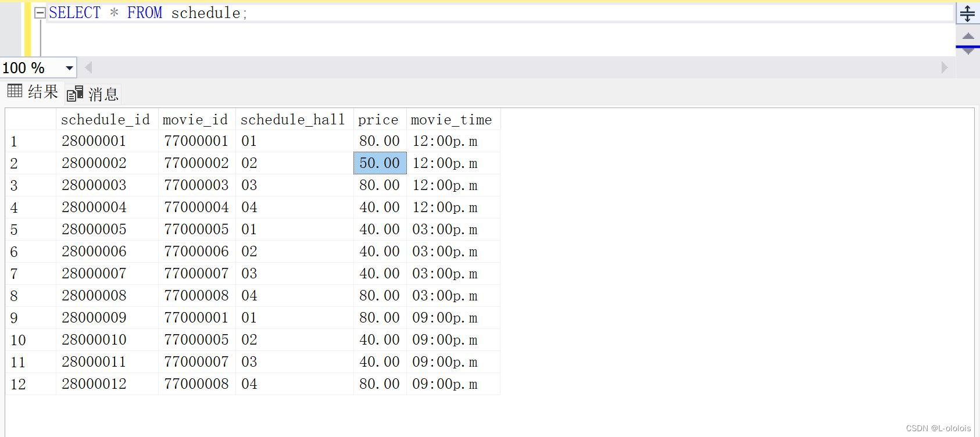The width and height of the screenshot is (980, 437).
Task: Click schedule_id cell 28000004
Action: click(x=107, y=207)
